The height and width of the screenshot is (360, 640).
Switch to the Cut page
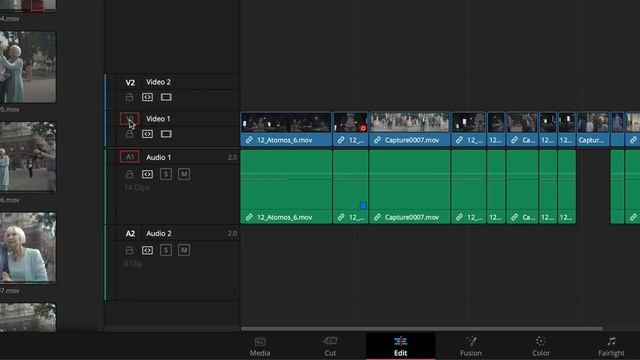330,346
